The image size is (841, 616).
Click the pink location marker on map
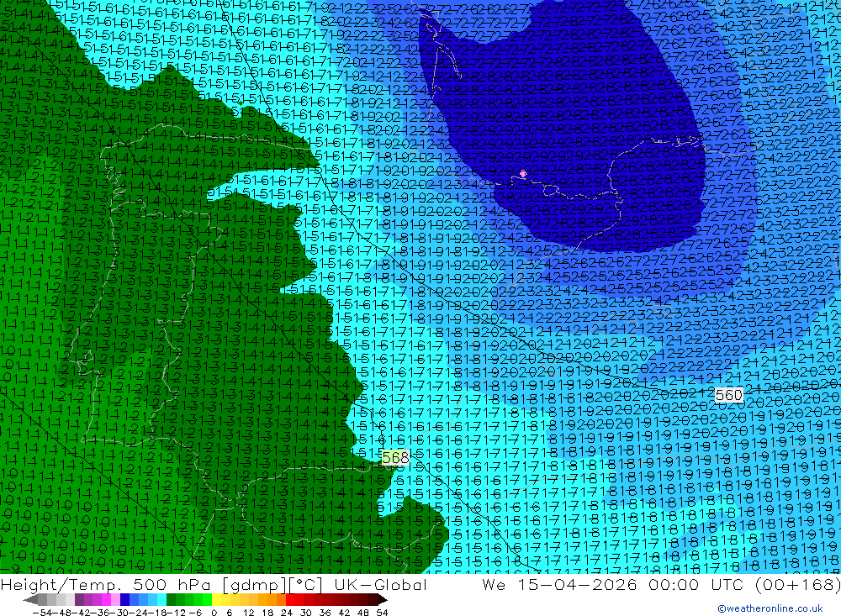(523, 174)
